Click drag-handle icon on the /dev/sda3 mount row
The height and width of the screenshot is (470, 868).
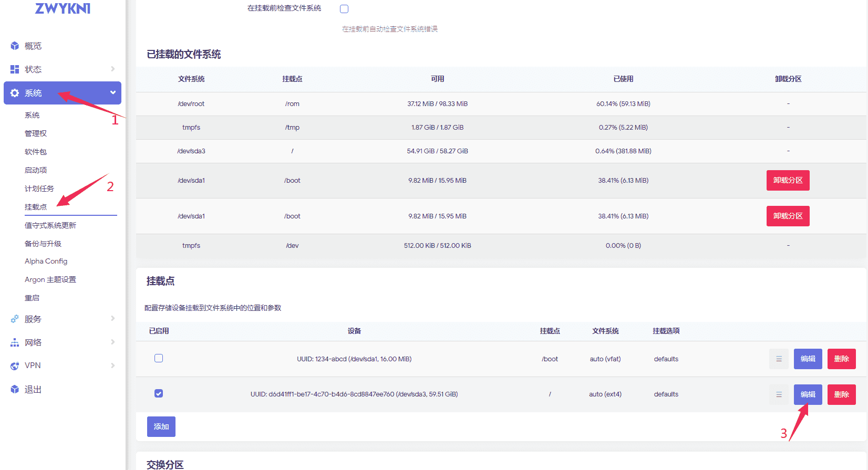[x=779, y=394]
